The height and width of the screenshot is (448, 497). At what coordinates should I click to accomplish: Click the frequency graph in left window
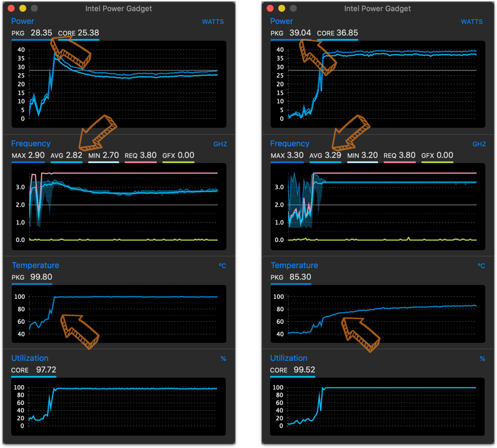click(x=119, y=207)
